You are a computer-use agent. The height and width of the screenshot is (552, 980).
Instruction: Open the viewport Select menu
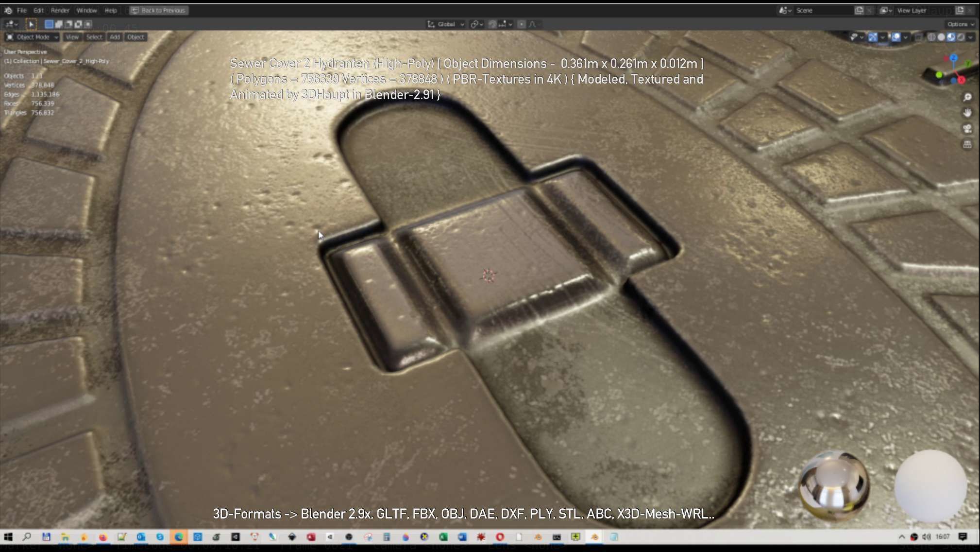click(x=94, y=37)
